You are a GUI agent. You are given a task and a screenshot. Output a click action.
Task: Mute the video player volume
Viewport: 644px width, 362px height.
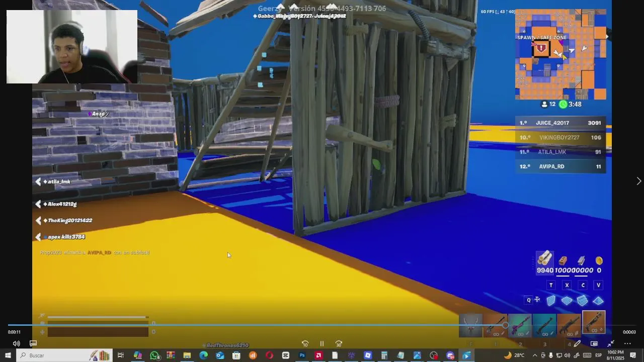pyautogui.click(x=16, y=343)
